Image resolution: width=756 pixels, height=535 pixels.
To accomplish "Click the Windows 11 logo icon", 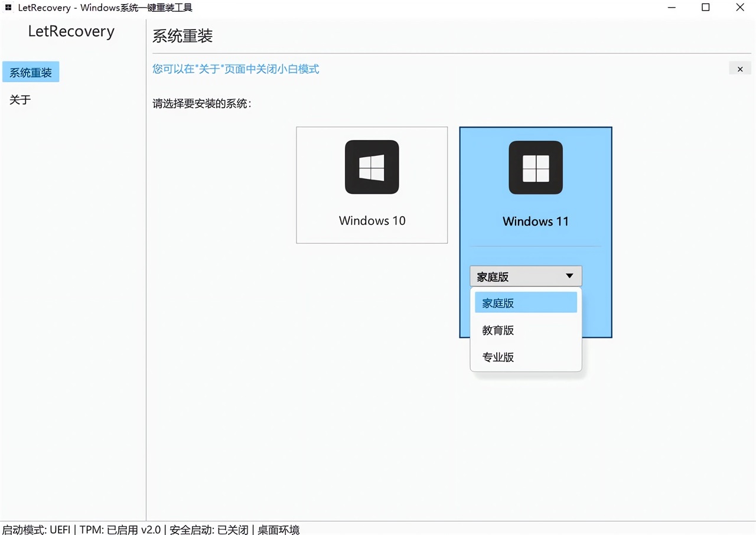I will 536,167.
